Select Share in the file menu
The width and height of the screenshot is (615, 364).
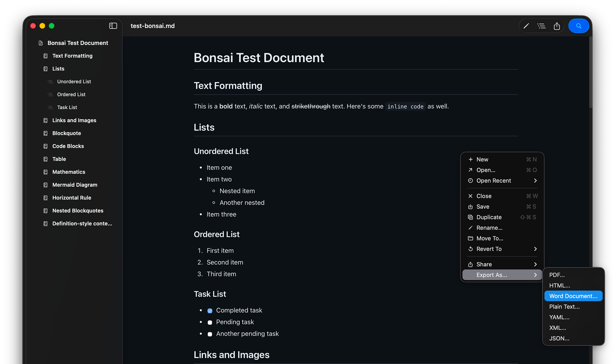point(502,264)
